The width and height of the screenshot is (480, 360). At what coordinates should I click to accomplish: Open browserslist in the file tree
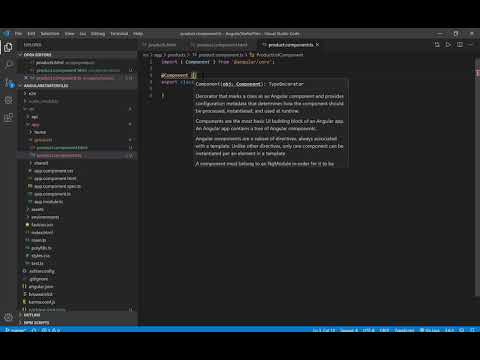click(77, 294)
